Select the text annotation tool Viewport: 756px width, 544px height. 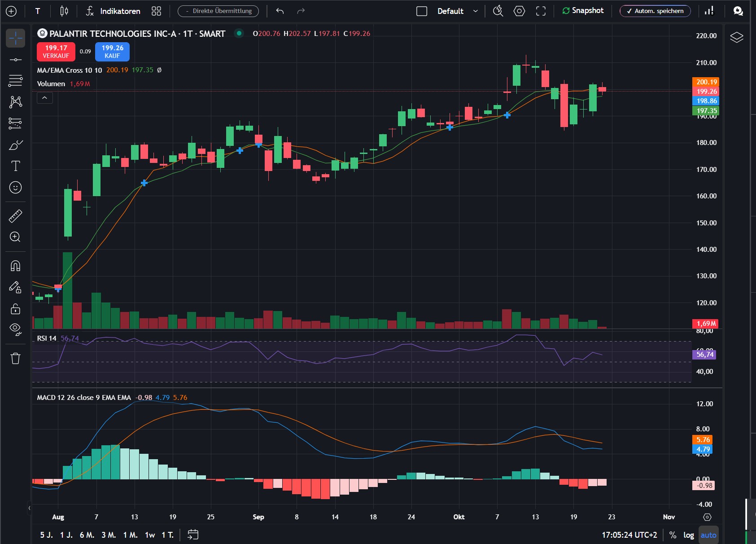(15, 166)
